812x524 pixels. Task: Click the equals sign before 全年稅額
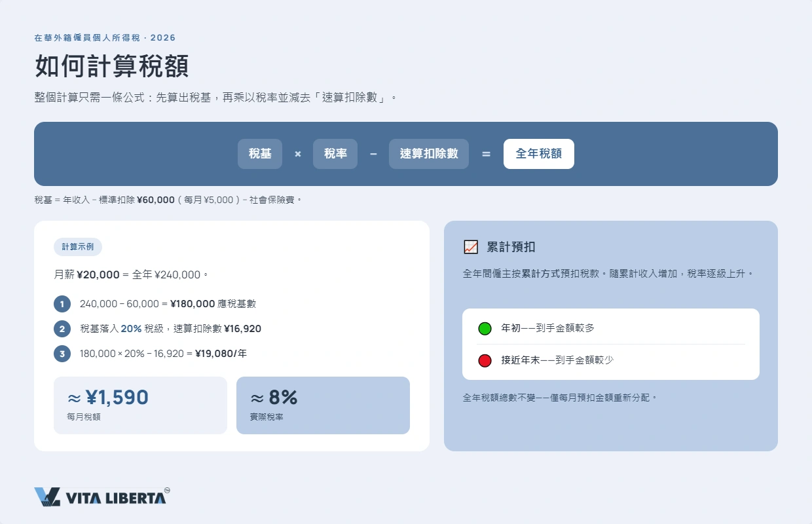click(x=486, y=155)
